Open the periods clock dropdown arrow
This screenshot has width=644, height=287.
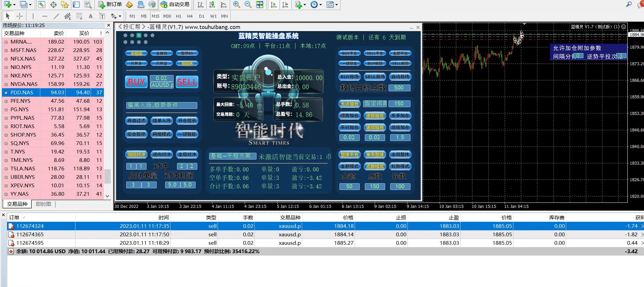tap(320, 5)
